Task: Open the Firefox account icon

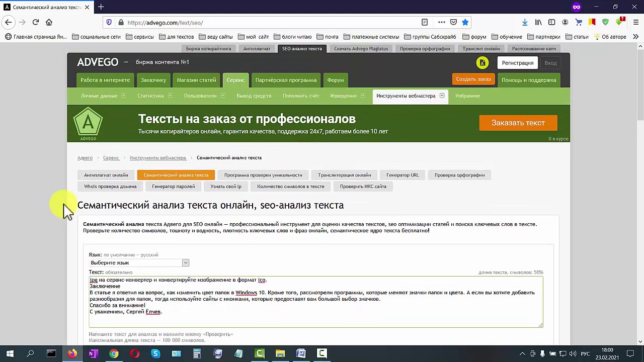Action: (565, 22)
